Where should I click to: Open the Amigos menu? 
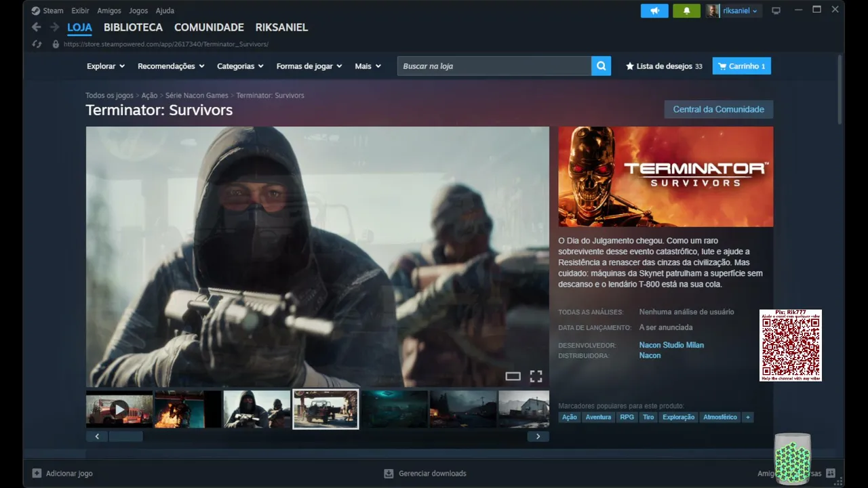pos(109,11)
